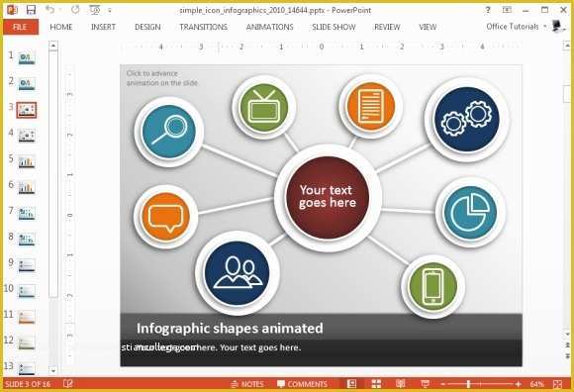Click the PowerPoint logo icon
574x392 pixels.
(12, 10)
